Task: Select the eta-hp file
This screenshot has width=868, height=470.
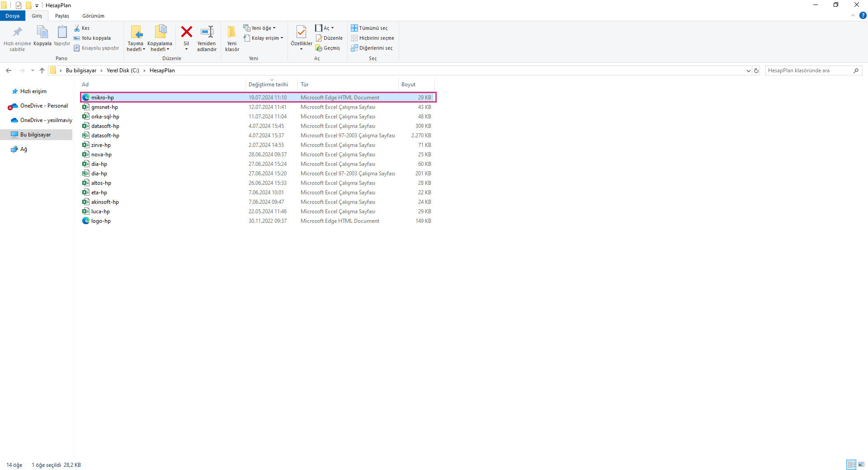Action: pyautogui.click(x=258, y=193)
